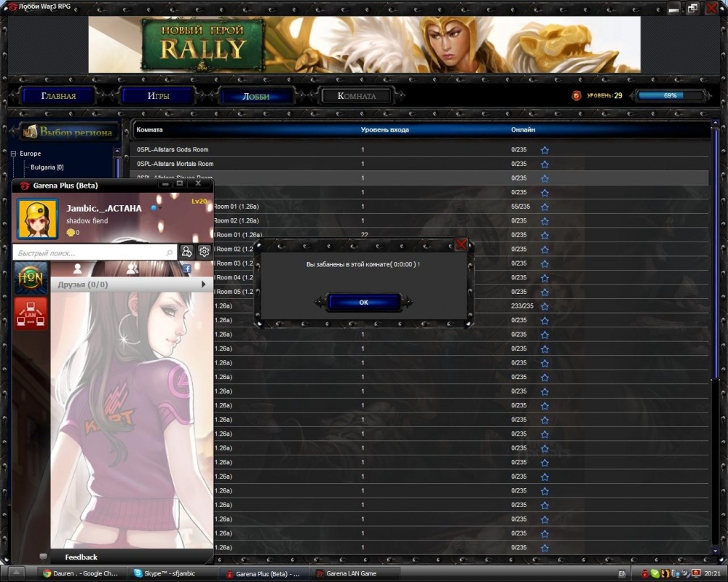Launch HoN from the Garena Plus sidebar
Screen dimensions: 728x582
[30, 278]
